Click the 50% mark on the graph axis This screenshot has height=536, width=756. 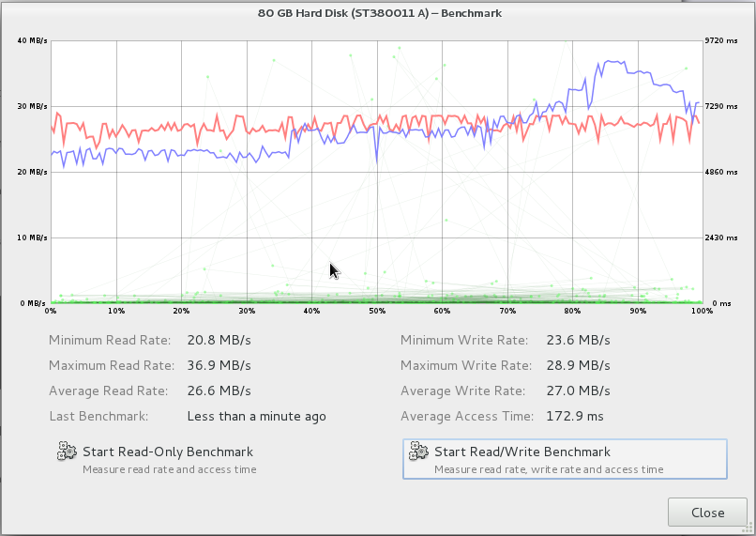pos(377,311)
